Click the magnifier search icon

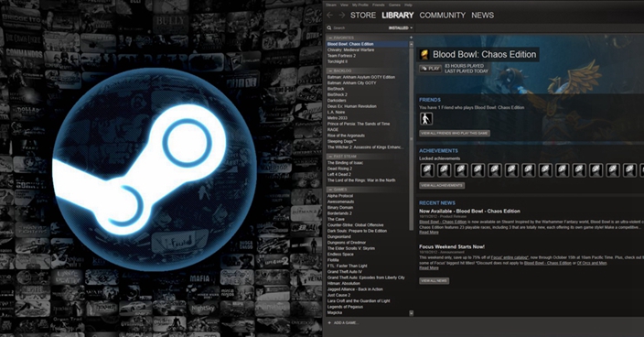(329, 28)
